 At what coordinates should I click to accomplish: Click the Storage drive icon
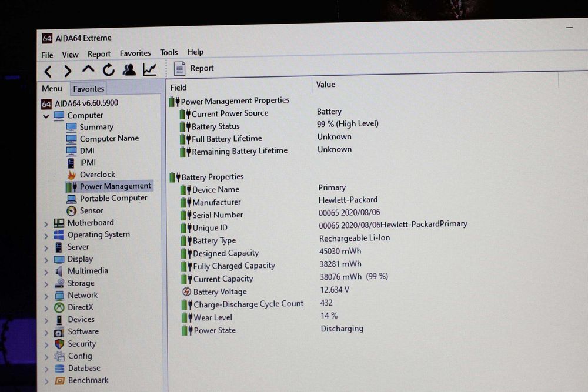click(x=59, y=283)
